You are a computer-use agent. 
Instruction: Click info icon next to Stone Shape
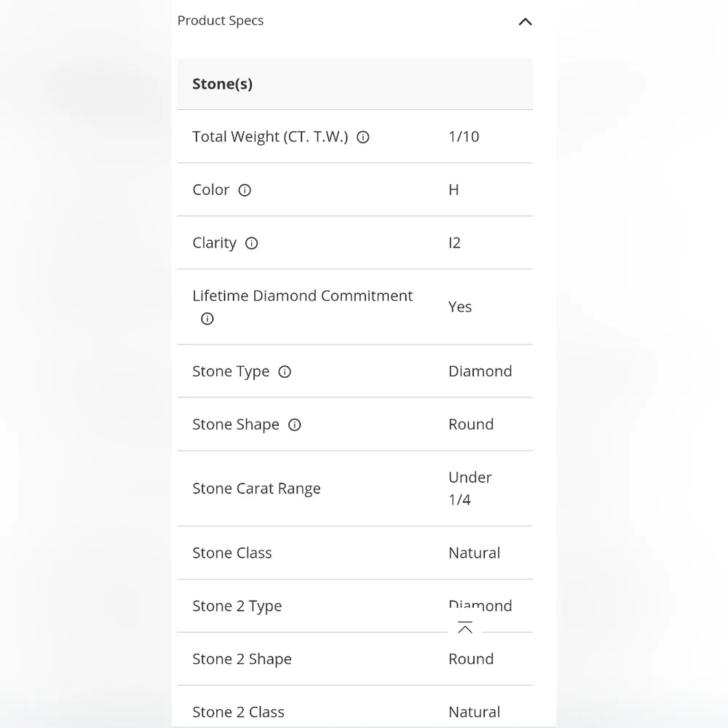coord(295,424)
